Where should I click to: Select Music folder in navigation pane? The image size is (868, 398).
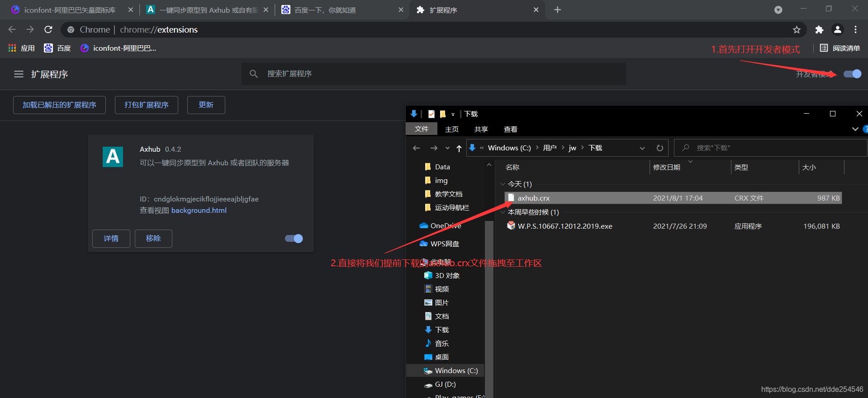click(436, 344)
